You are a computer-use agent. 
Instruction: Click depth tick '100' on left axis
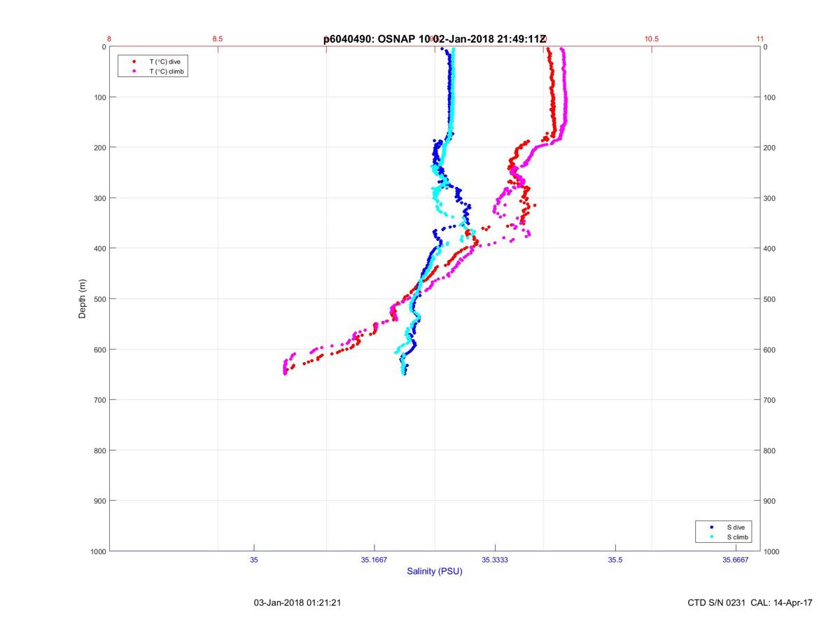click(x=99, y=97)
